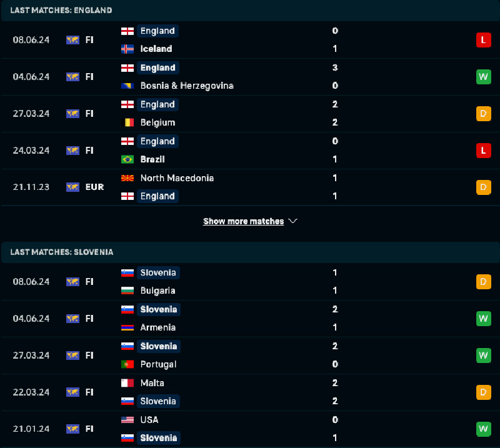
Task: Expand the Show more matches chevron
Action: [293, 221]
